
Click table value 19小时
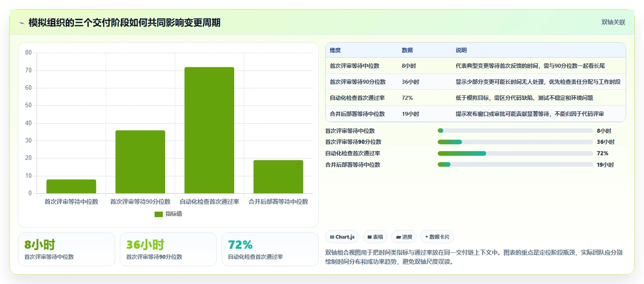410,114
